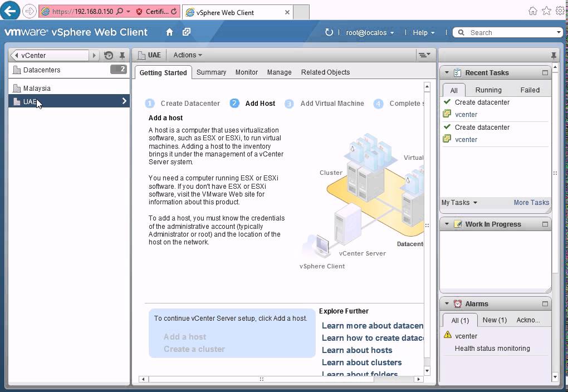Click content horizontal scrollbar right arrow
The width and height of the screenshot is (568, 392).
(x=418, y=379)
